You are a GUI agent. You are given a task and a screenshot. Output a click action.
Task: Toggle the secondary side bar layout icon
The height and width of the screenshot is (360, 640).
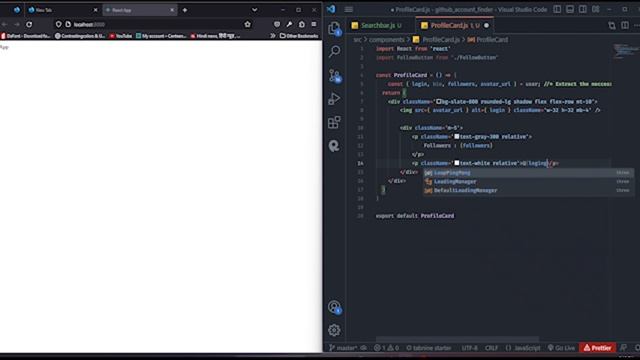tap(583, 9)
